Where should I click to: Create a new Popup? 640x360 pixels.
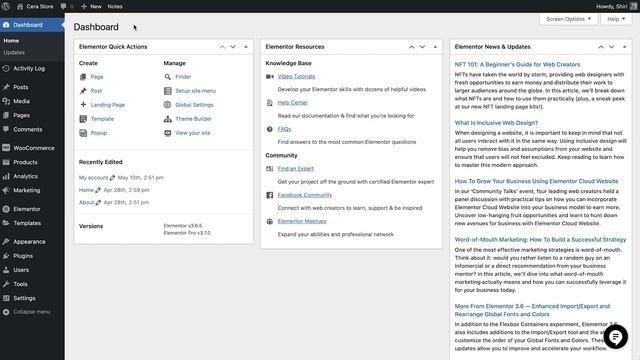click(99, 133)
